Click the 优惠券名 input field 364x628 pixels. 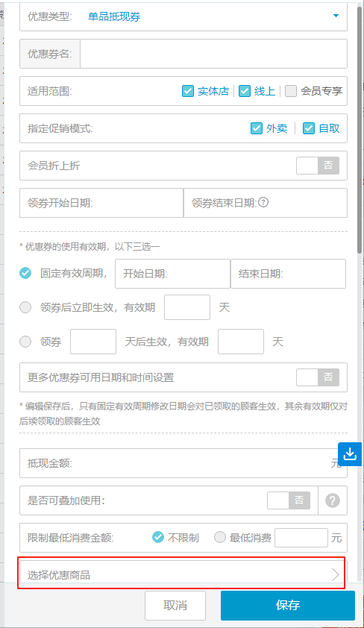pyautogui.click(x=213, y=54)
